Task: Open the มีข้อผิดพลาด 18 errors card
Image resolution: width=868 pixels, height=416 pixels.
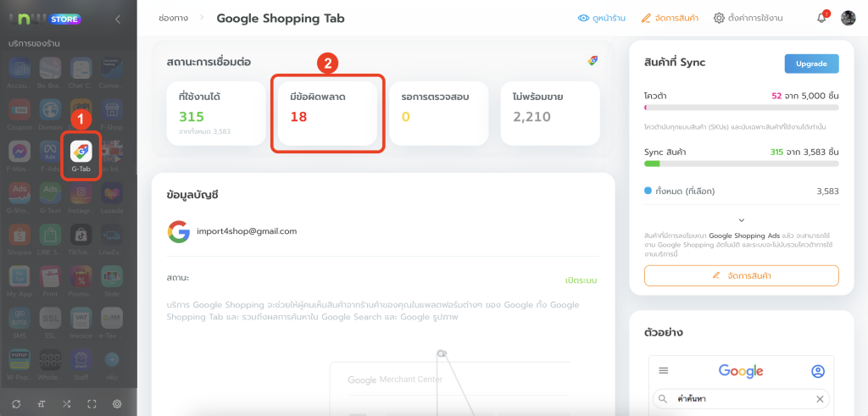Action: pyautogui.click(x=328, y=114)
